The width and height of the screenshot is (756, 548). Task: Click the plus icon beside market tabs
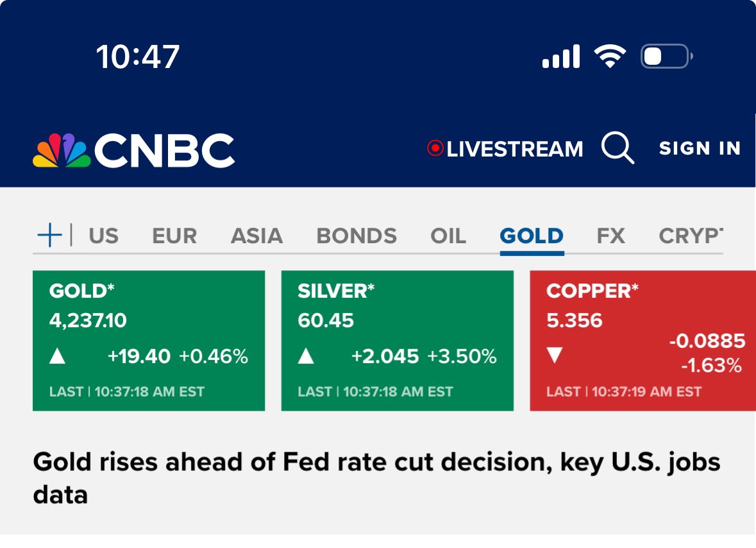pyautogui.click(x=49, y=236)
